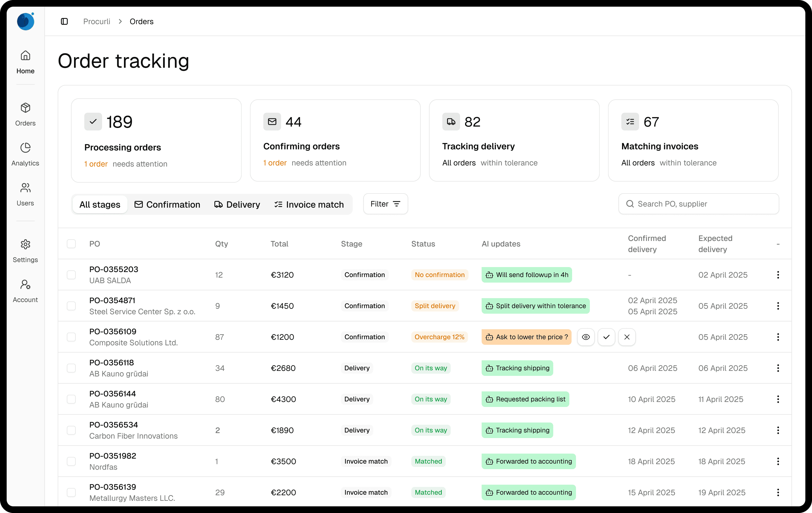Review the overcharge details with the eye icon
This screenshot has height=513, width=812.
pos(586,337)
